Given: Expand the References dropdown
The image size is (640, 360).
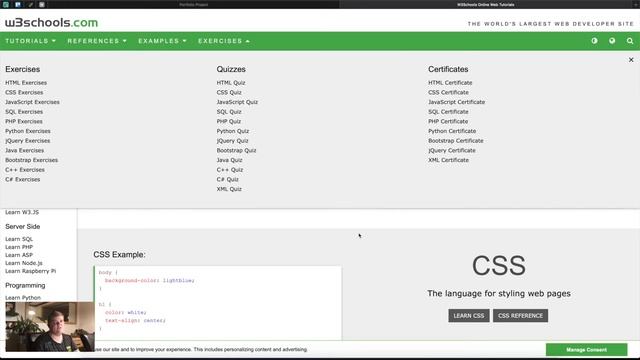Looking at the screenshot, I should click(x=97, y=41).
